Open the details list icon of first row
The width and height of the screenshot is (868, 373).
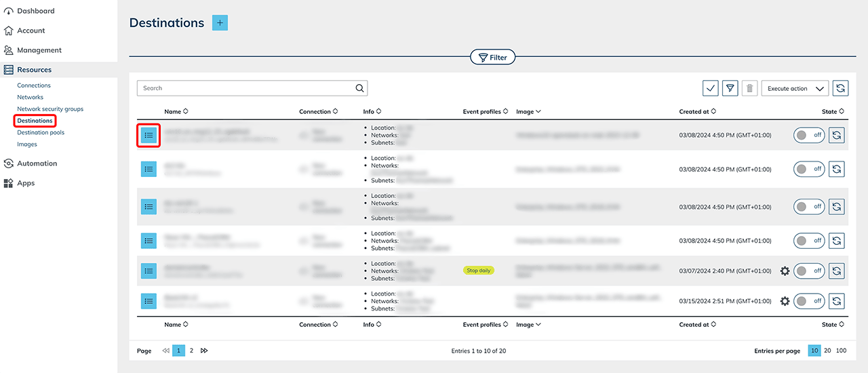[149, 136]
